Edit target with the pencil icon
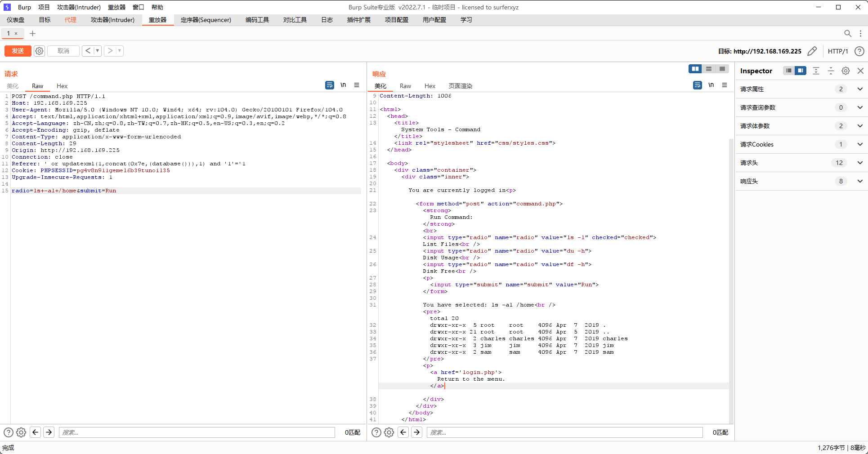This screenshot has height=454, width=868. coord(812,51)
